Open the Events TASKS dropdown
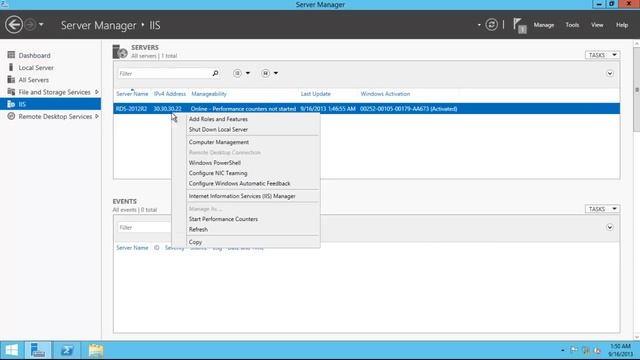640x360 pixels. [602, 209]
